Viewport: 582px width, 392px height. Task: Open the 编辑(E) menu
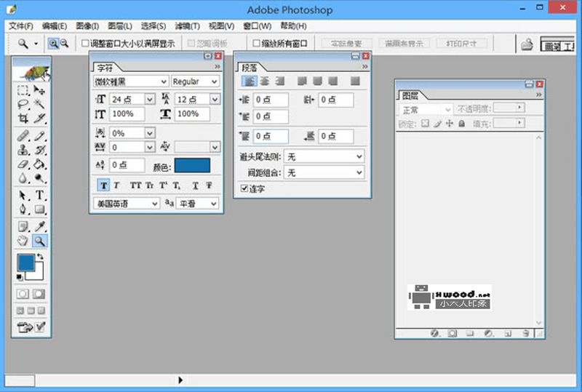[x=54, y=26]
